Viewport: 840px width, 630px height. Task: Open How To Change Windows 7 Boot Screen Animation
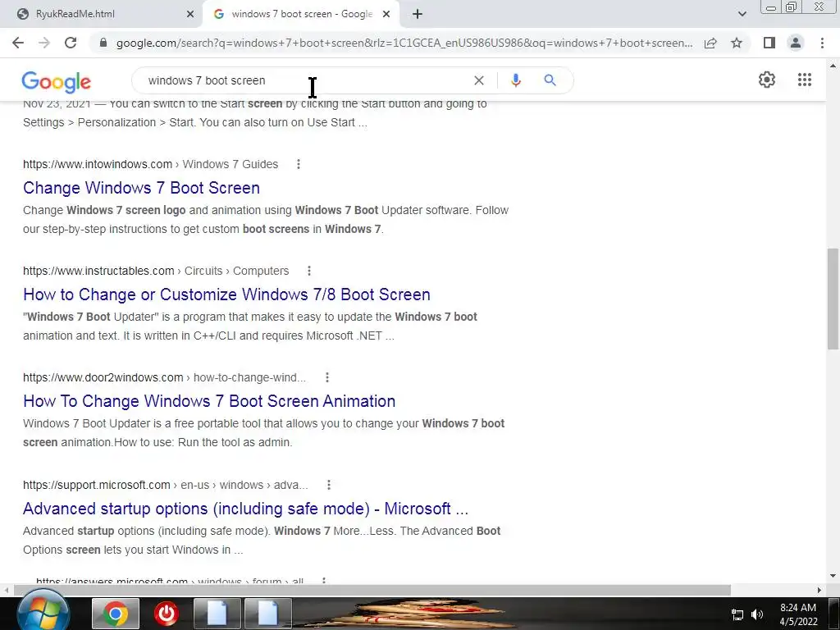pyautogui.click(x=209, y=401)
